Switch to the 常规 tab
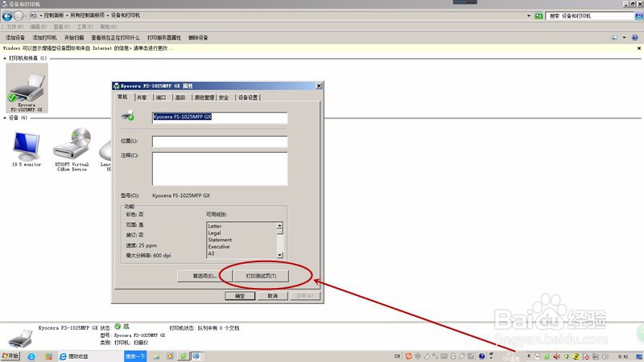This screenshot has height=362, width=644. pyautogui.click(x=123, y=97)
